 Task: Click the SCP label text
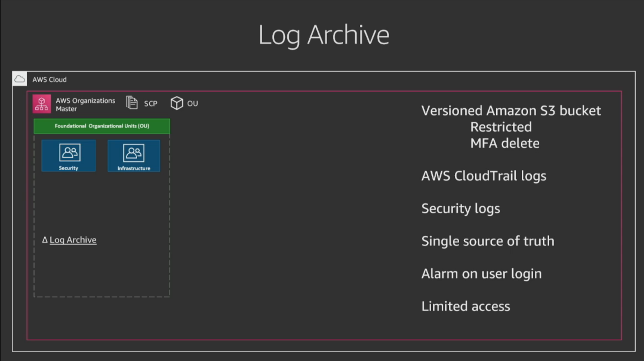151,103
